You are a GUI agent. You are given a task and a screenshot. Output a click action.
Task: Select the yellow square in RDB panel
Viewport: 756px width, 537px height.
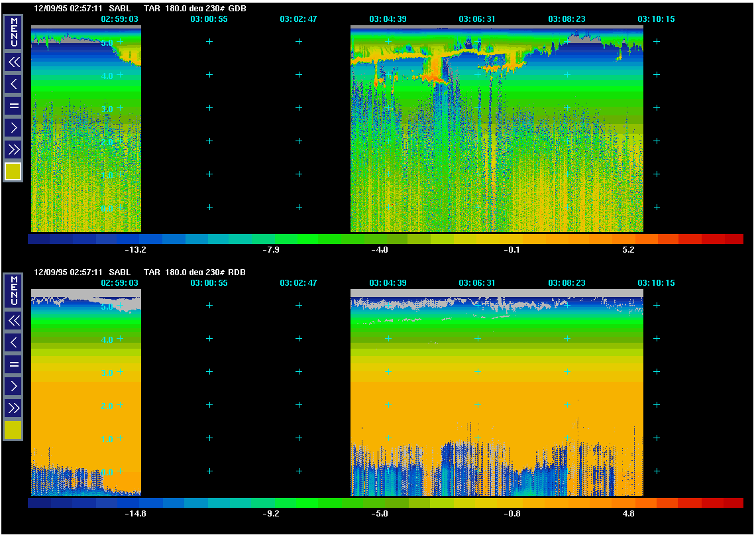coord(13,430)
